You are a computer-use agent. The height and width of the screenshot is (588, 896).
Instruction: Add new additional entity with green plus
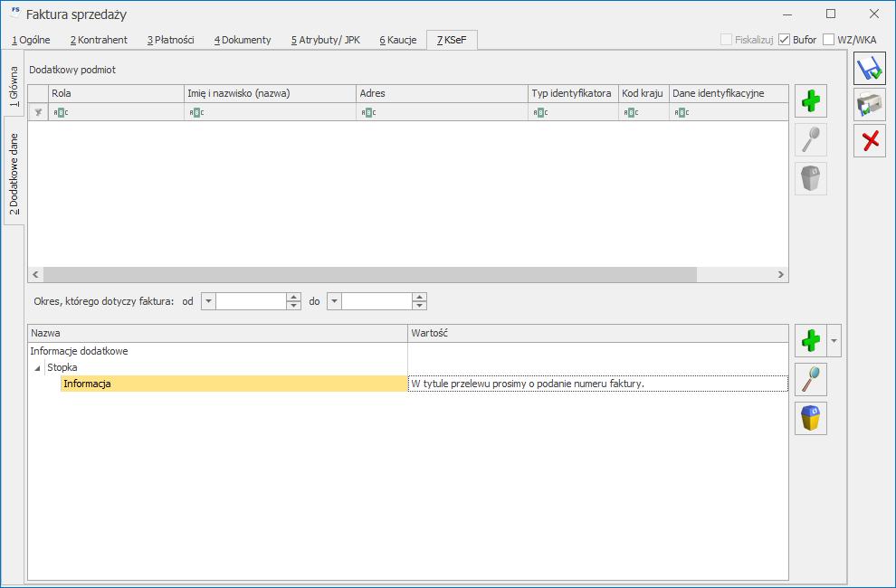click(810, 101)
